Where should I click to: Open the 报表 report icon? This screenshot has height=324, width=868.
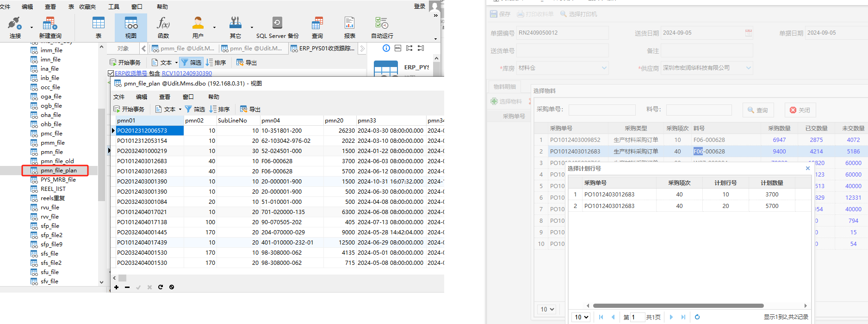349,23
